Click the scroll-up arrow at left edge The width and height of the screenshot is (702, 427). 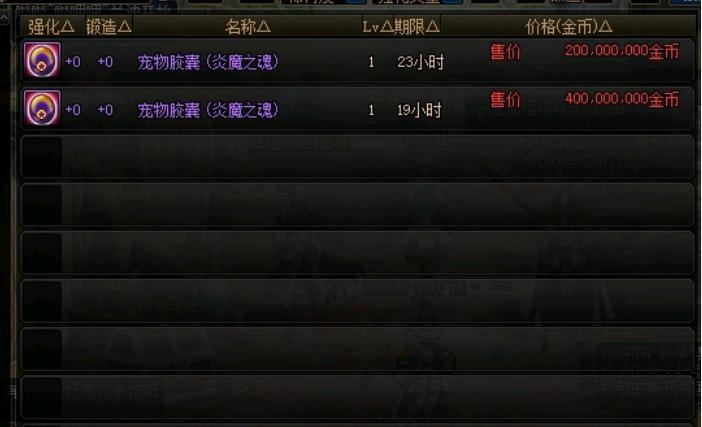(4, 18)
